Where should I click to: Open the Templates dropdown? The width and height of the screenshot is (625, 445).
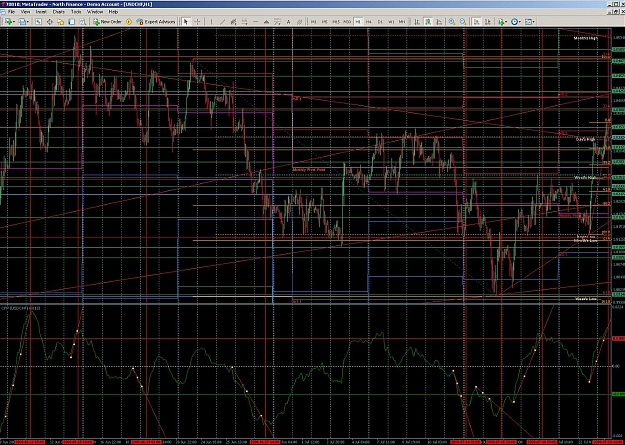pos(529,22)
